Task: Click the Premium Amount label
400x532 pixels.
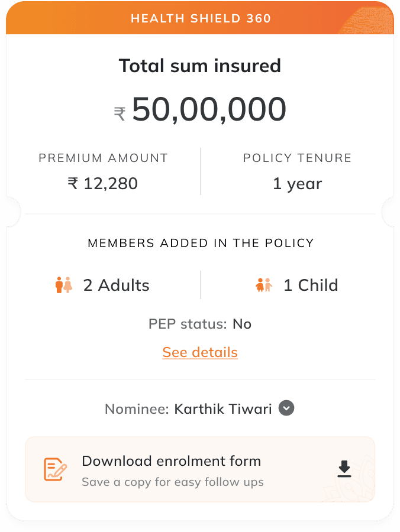Action: 104,158
